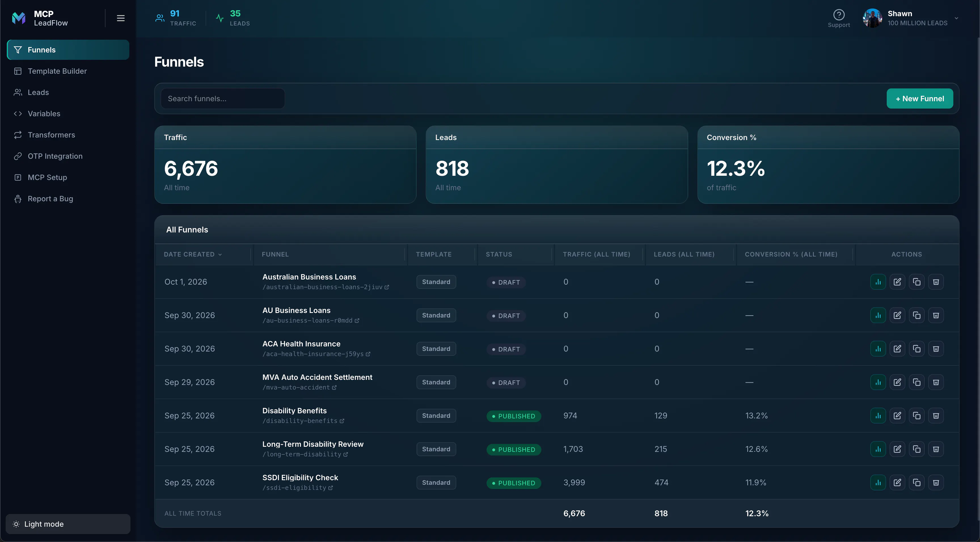Click the leads activity pulse icon
This screenshot has width=980, height=542.
[219, 18]
